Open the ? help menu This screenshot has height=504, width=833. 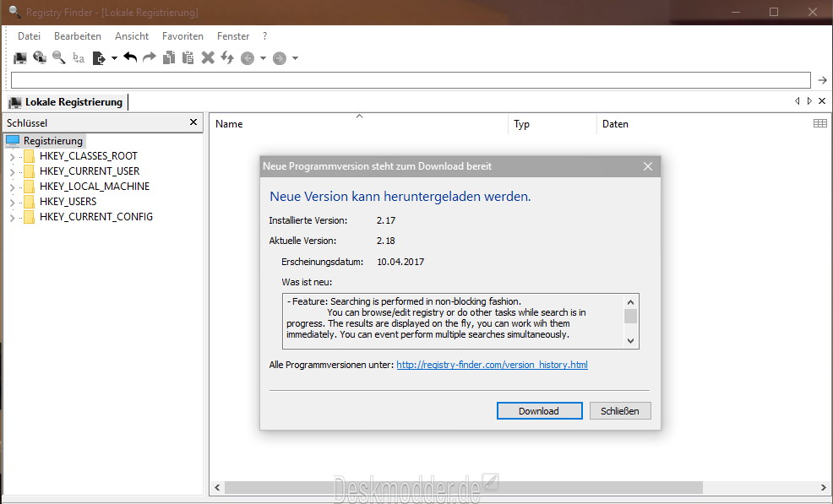click(264, 36)
